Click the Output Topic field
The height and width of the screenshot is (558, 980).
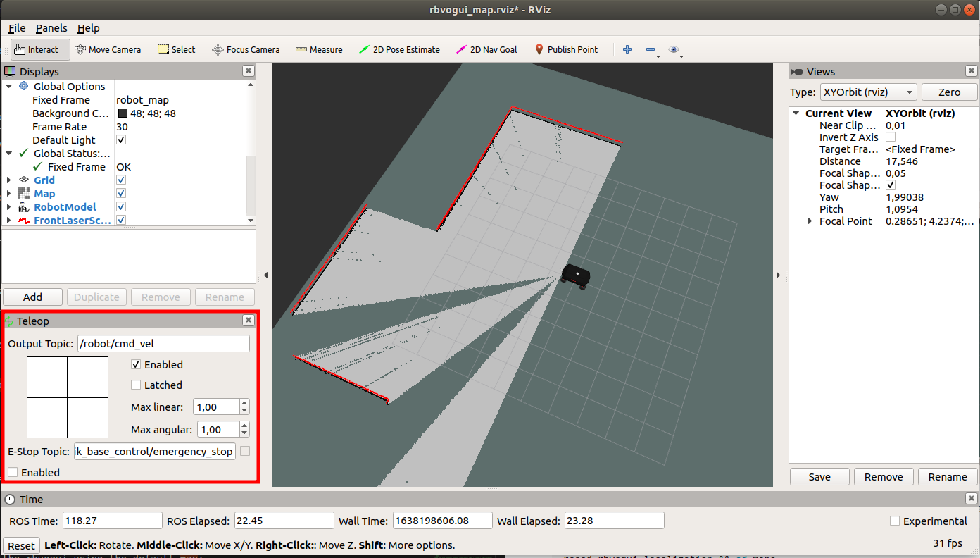pyautogui.click(x=163, y=343)
